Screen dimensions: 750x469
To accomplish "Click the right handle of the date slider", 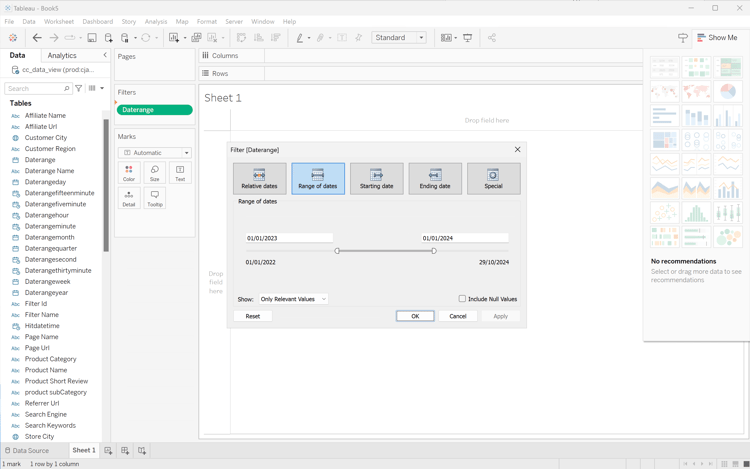I will point(434,251).
